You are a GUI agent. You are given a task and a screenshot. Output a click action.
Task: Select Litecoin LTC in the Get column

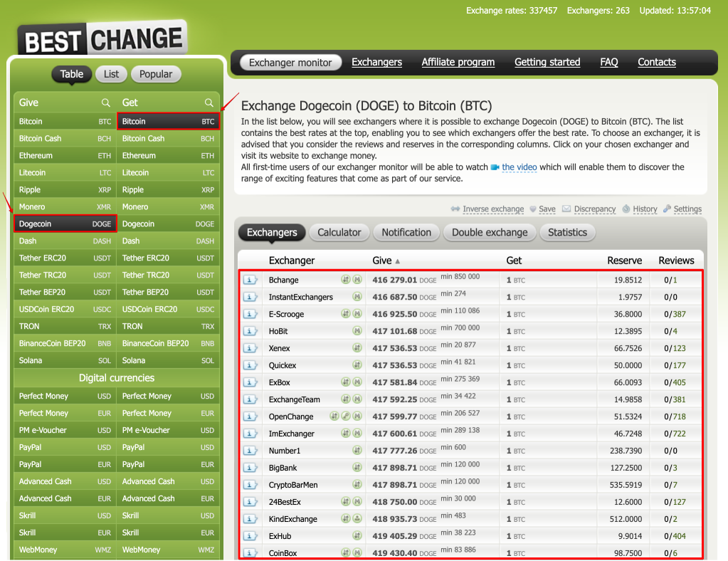pos(168,173)
